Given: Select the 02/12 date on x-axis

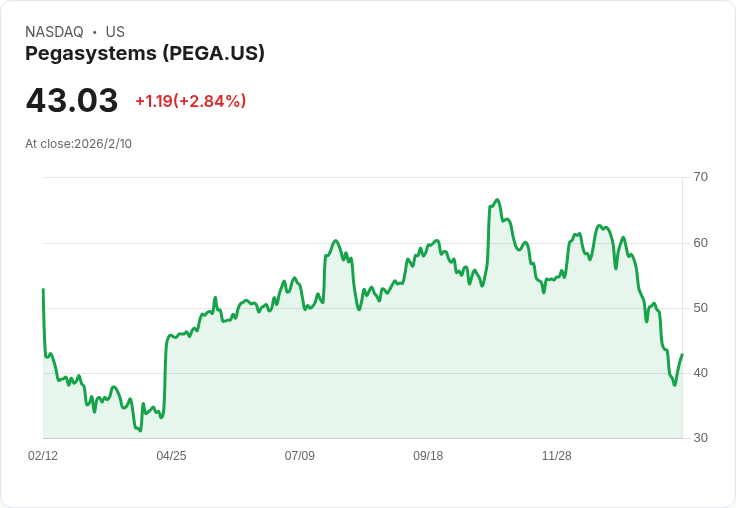Looking at the screenshot, I should pyautogui.click(x=43, y=456).
